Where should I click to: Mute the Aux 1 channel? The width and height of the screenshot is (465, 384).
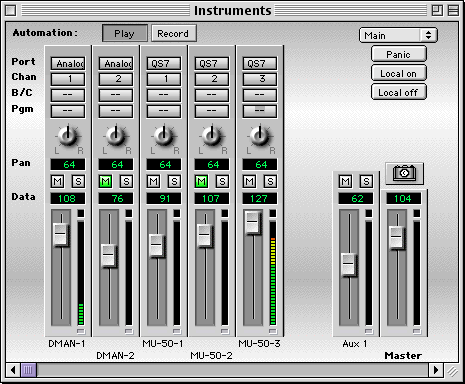(x=346, y=182)
